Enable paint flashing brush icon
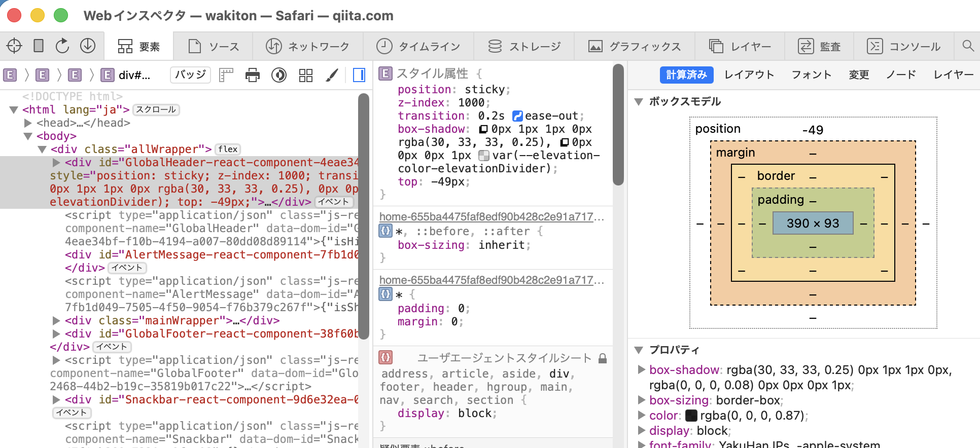Viewport: 980px width, 448px height. [x=332, y=76]
